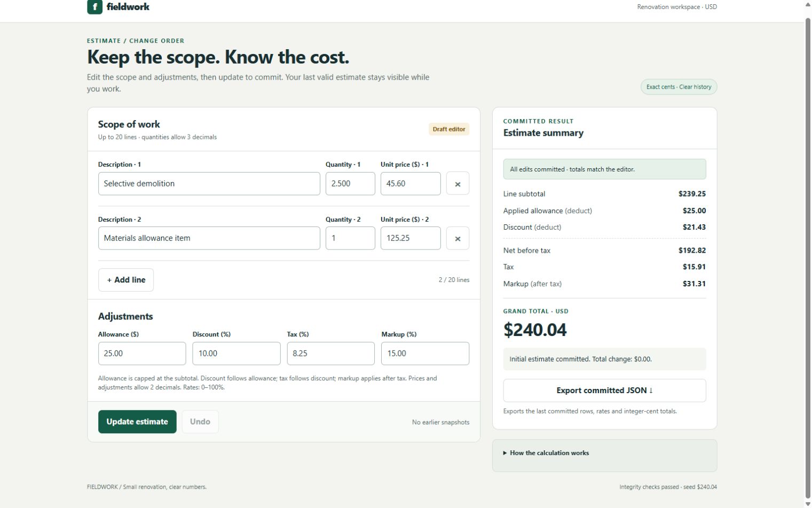Click the Draft editor badge
The image size is (812, 508).
coord(449,129)
